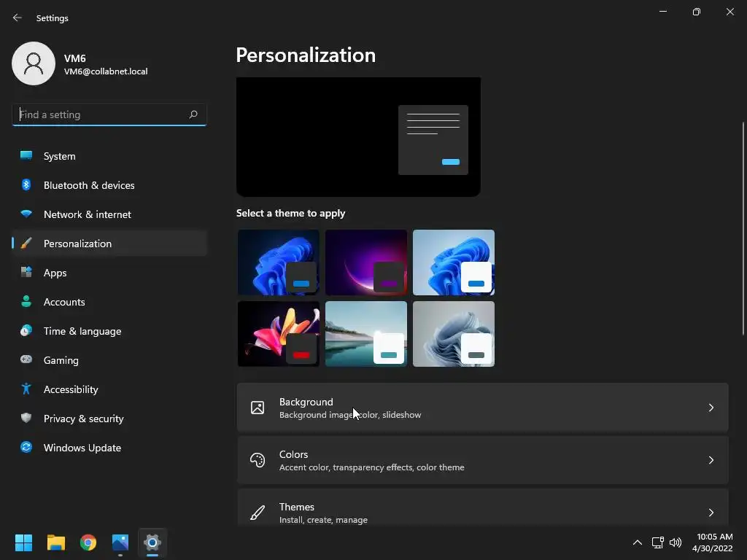Click the Colors palette icon
This screenshot has width=747, height=560.
(x=258, y=460)
